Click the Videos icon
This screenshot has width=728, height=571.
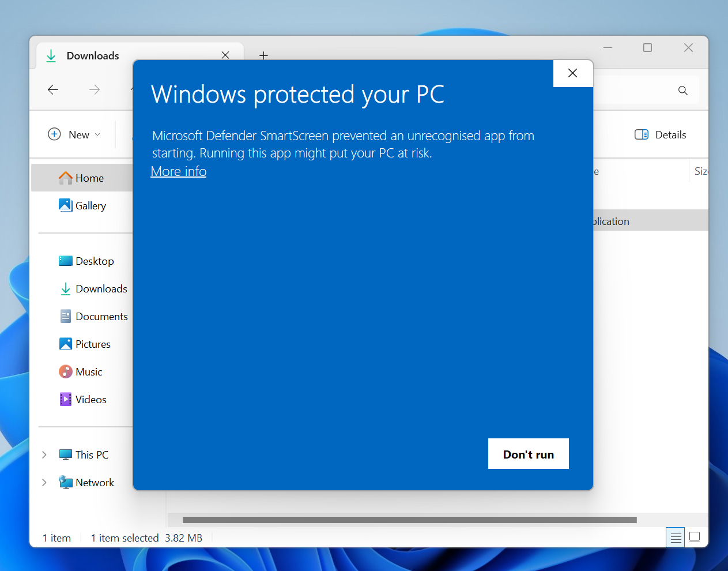(66, 399)
